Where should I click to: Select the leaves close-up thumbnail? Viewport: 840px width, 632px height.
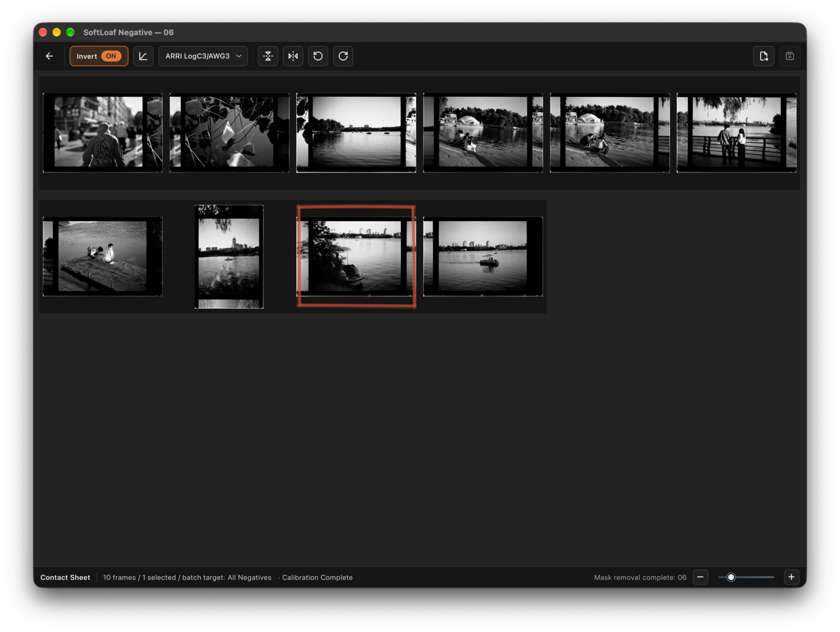pyautogui.click(x=229, y=133)
